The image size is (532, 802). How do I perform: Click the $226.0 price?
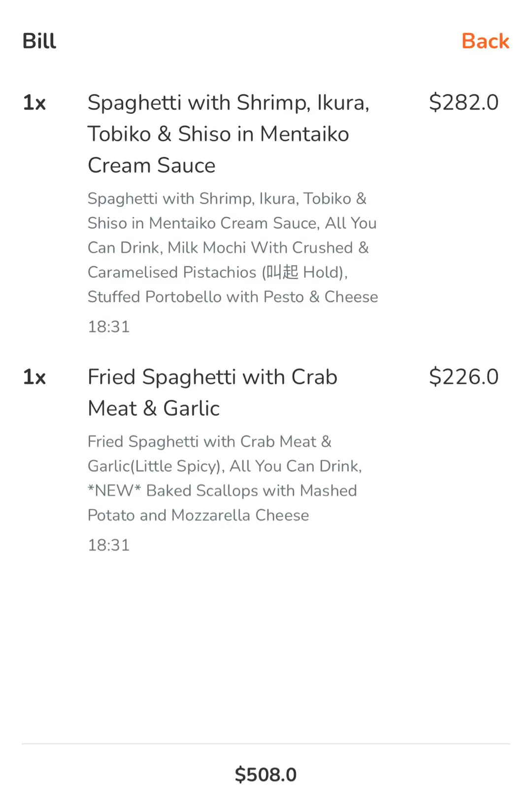[x=463, y=377]
